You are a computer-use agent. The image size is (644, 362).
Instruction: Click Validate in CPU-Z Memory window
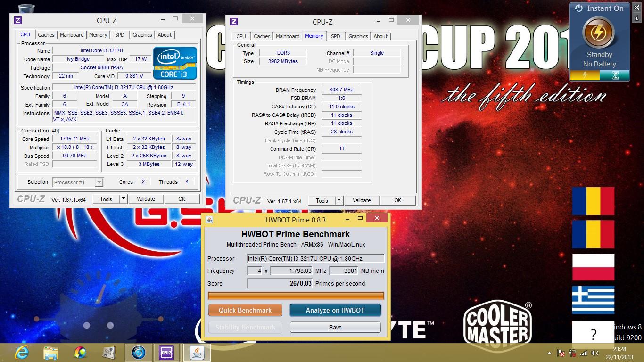pyautogui.click(x=362, y=200)
